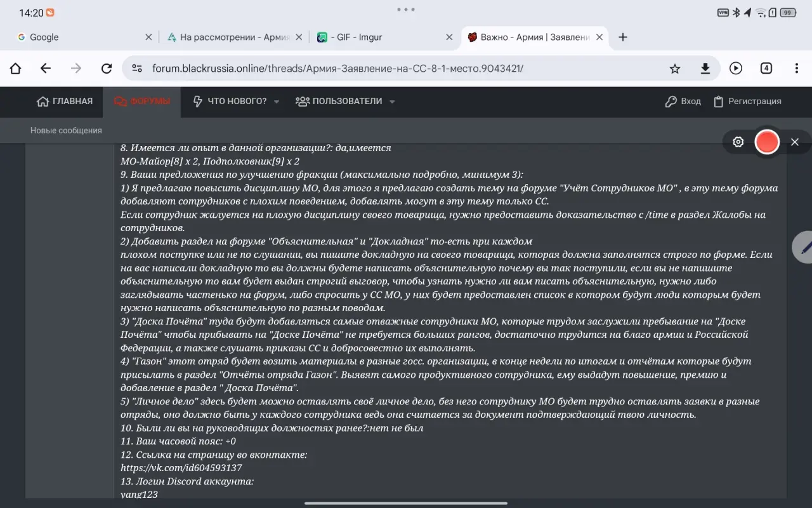
Task: Click the text 'yang123'
Action: (x=139, y=495)
